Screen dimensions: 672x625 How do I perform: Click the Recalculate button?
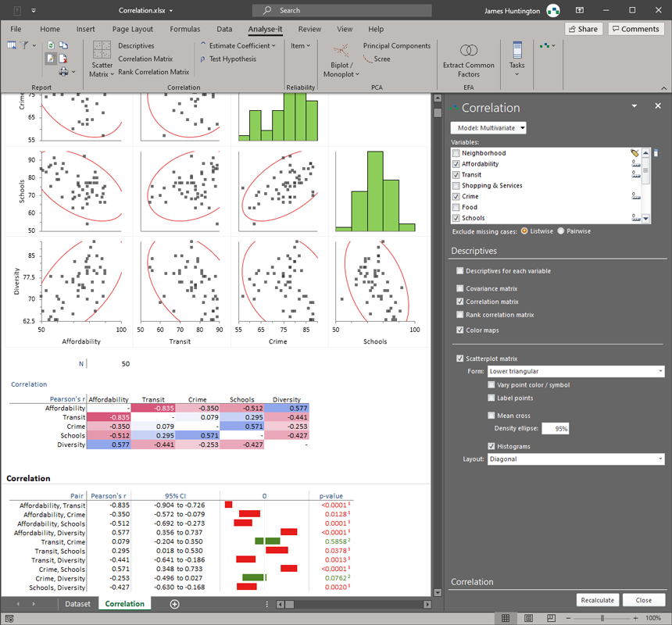pos(598,600)
